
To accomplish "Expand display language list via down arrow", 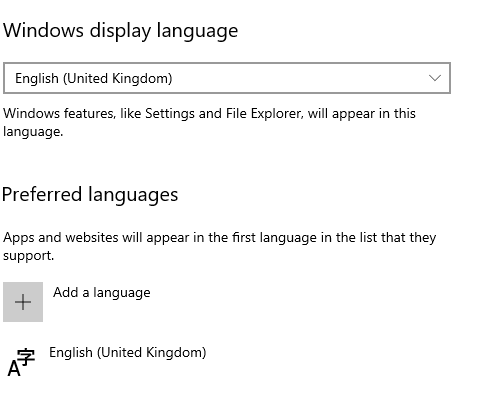I will click(435, 78).
